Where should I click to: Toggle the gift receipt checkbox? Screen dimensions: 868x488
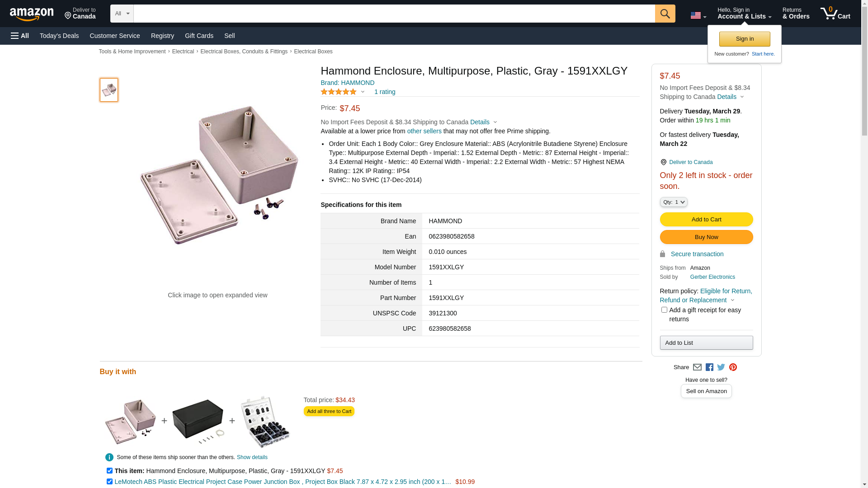point(664,310)
